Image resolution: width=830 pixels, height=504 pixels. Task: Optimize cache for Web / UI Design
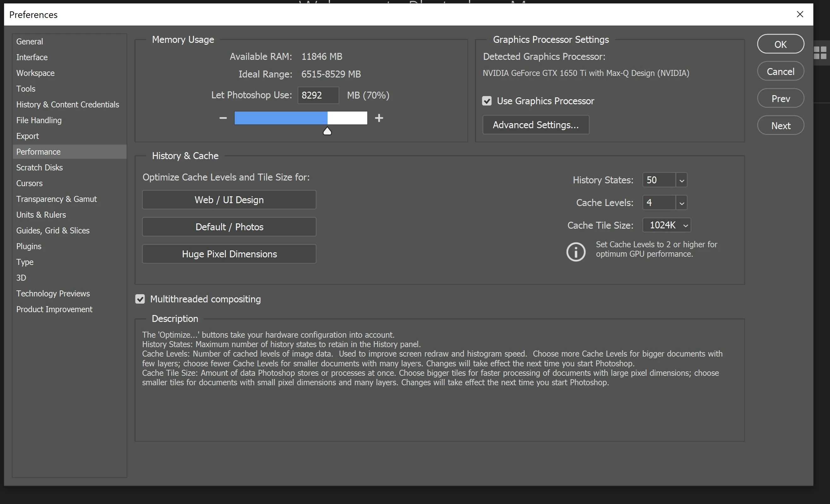[229, 200]
